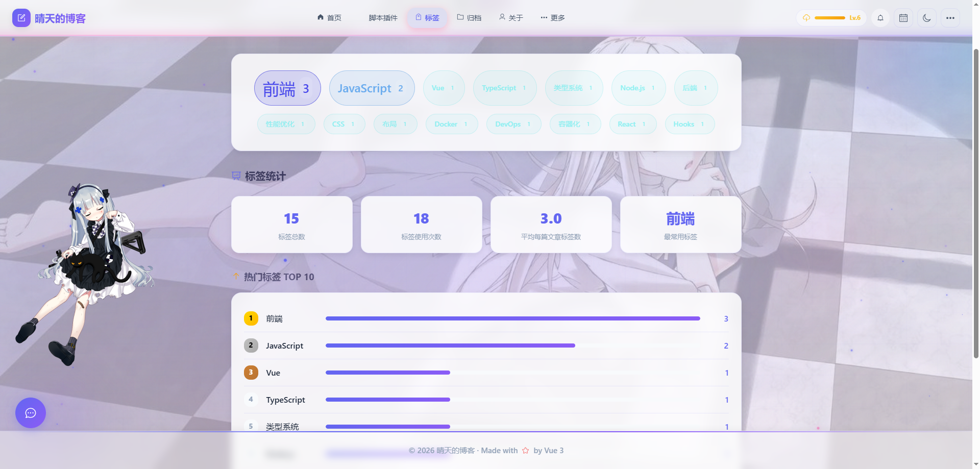Click the 最常用标签 前端 card
Image resolution: width=980 pixels, height=469 pixels.
(681, 225)
